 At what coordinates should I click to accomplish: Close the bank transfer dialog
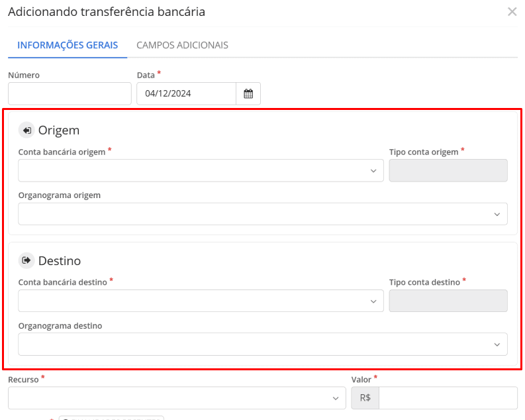(x=512, y=11)
